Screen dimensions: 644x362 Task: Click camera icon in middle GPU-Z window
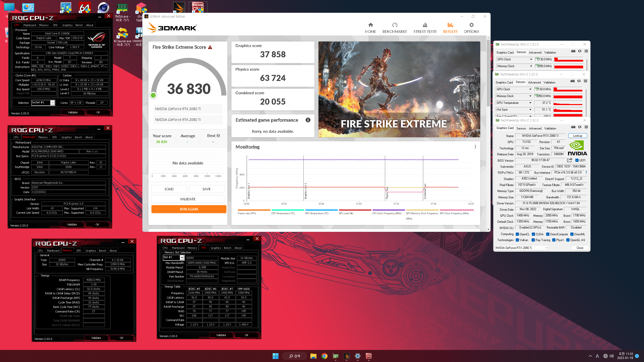pyautogui.click(x=572, y=81)
